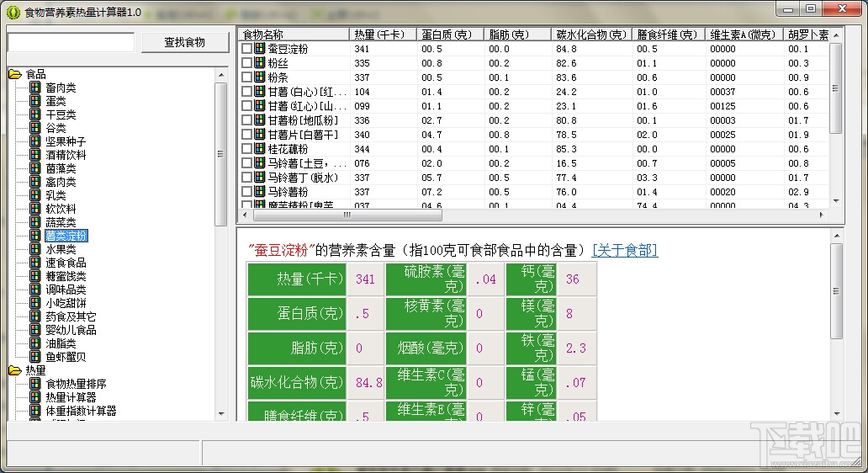
Task: Check the 甘薯粉[地瓜粉] row checkbox
Action: 247,120
